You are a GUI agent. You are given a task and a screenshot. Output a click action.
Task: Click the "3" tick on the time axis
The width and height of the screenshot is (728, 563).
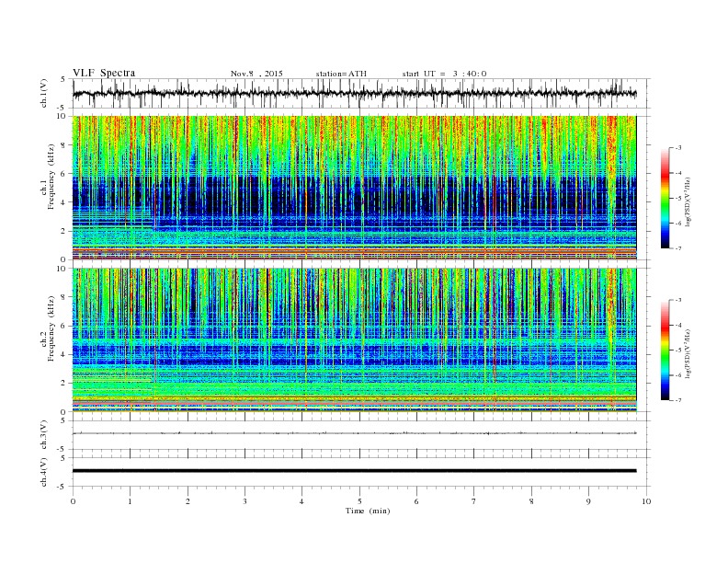pyautogui.click(x=245, y=501)
